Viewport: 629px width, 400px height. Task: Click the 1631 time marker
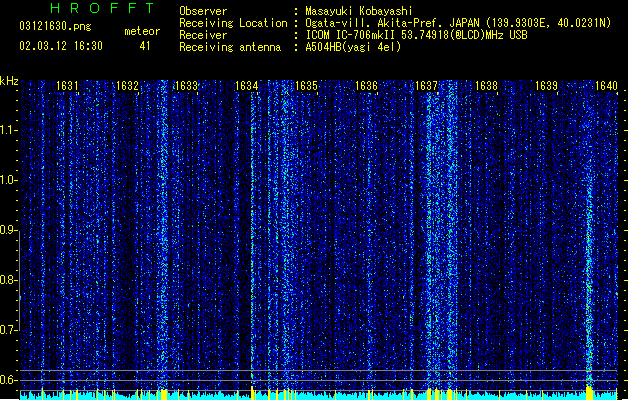pos(67,86)
